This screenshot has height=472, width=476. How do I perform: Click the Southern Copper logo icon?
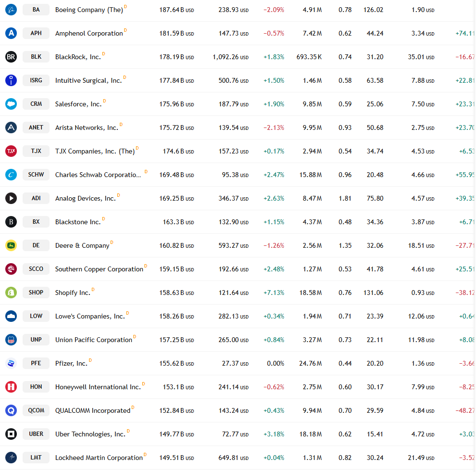[11, 269]
